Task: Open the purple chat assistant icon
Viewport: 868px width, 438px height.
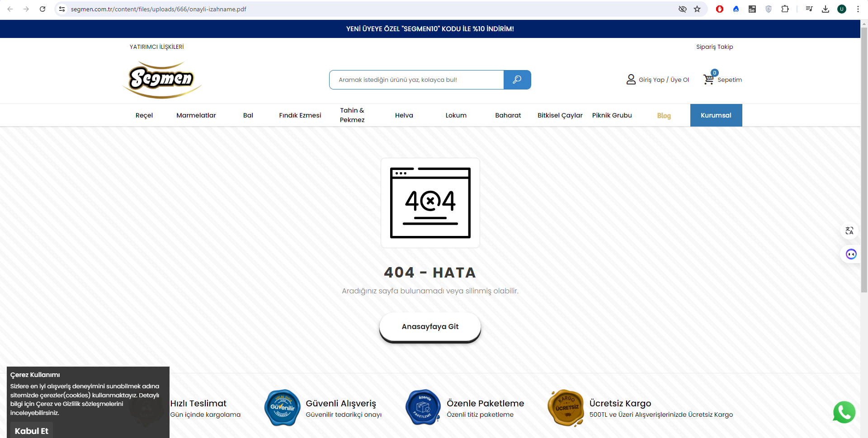Action: click(x=851, y=254)
